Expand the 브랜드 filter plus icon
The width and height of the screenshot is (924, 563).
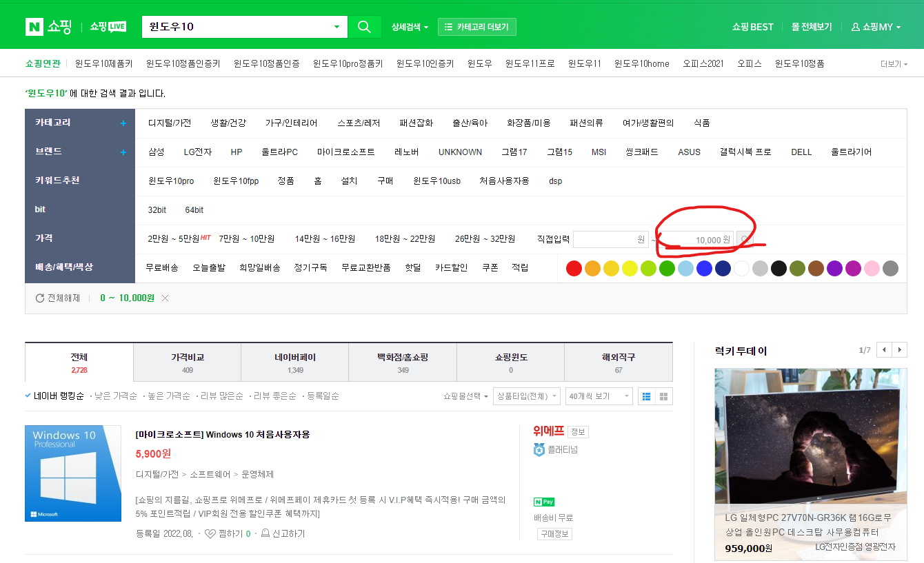[123, 152]
